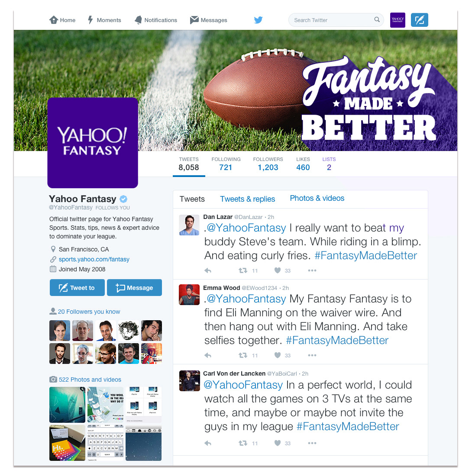This screenshot has height=476, width=472.
Task: Expand more menu on Carl's tweet
Action: (x=312, y=443)
